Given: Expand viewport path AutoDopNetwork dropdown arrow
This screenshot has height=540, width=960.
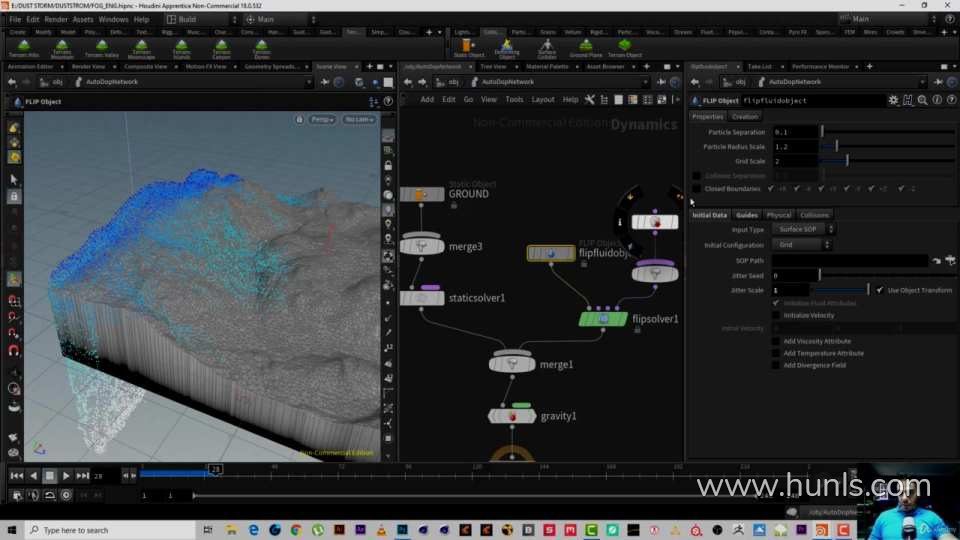Looking at the screenshot, I should point(309,82).
